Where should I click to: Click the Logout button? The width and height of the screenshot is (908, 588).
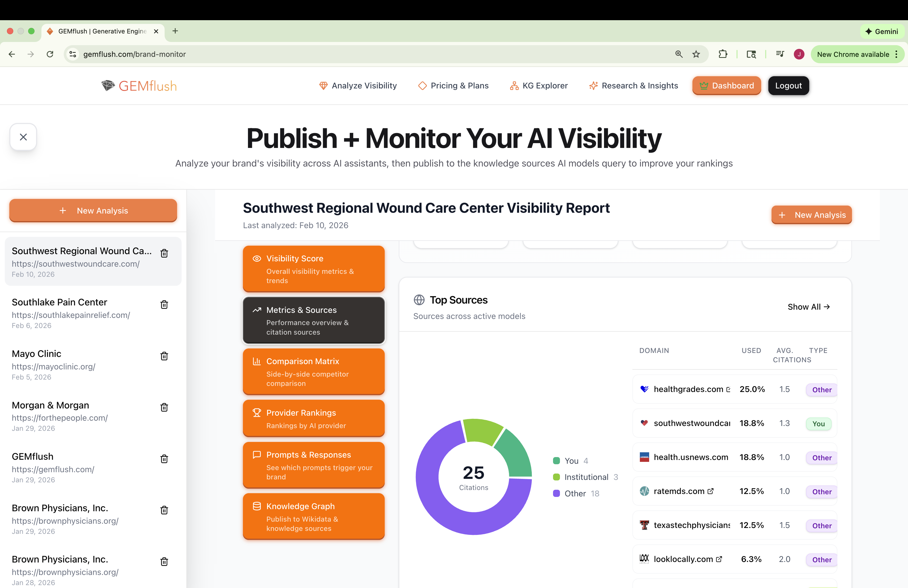tap(788, 86)
